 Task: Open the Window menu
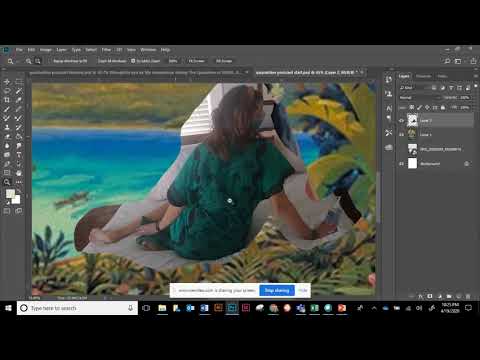point(148,50)
